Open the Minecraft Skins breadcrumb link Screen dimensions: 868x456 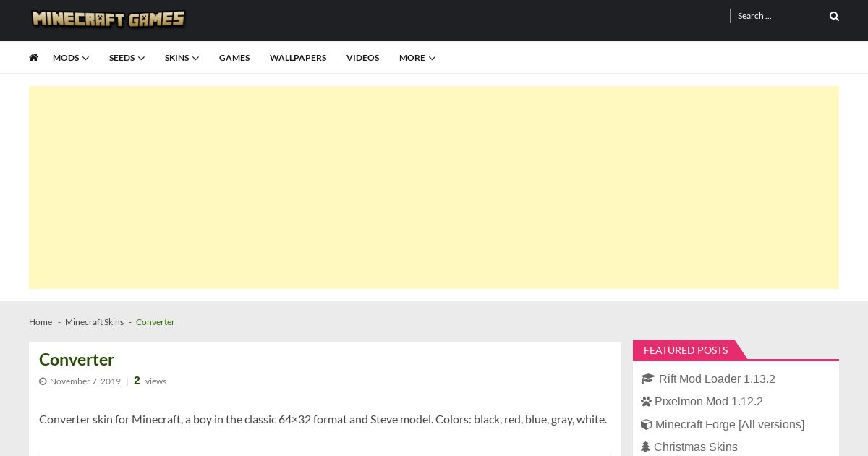(x=94, y=322)
